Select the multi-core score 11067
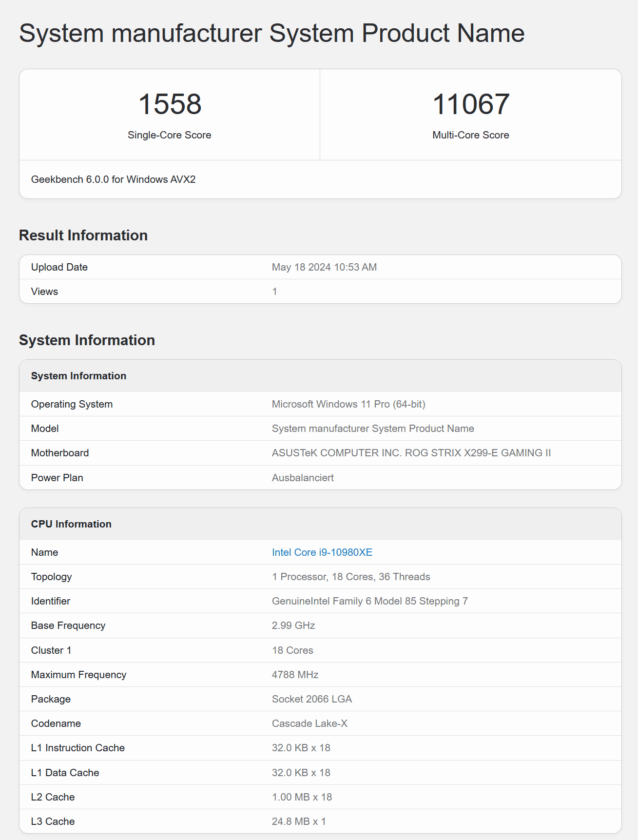 click(x=471, y=104)
